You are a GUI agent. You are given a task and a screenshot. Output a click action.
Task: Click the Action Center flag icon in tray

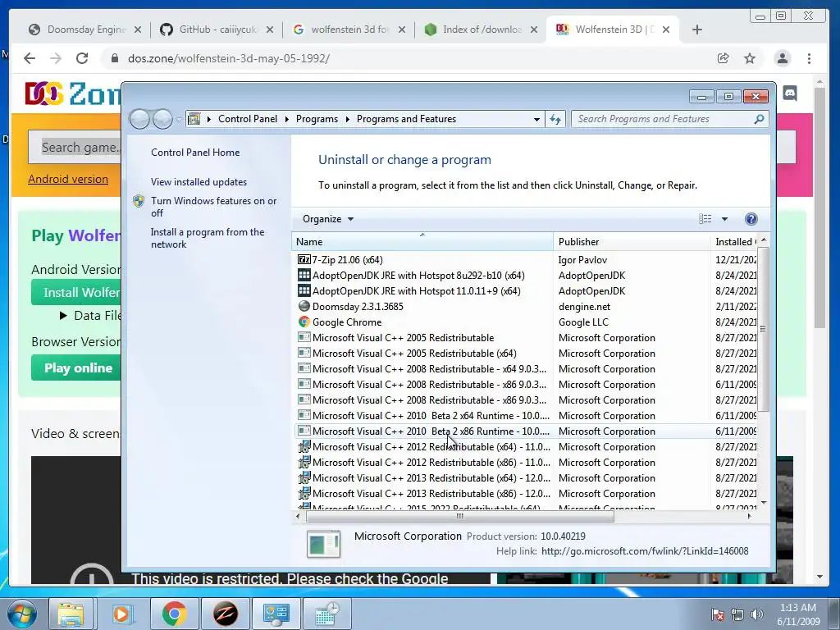717,614
